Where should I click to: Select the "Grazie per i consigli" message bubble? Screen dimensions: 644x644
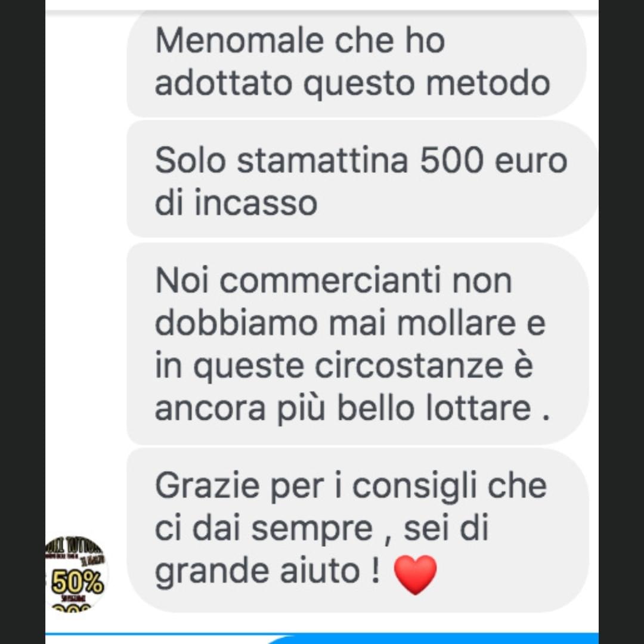[357, 530]
